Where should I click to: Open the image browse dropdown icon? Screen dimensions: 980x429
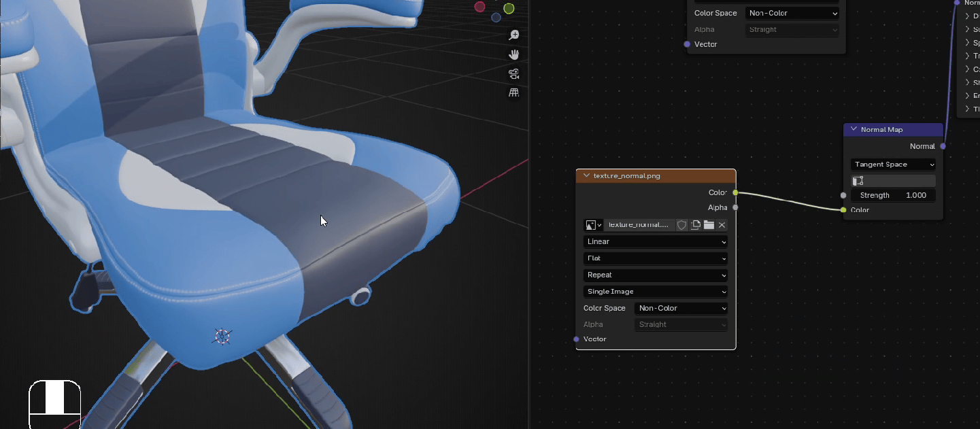coord(594,225)
